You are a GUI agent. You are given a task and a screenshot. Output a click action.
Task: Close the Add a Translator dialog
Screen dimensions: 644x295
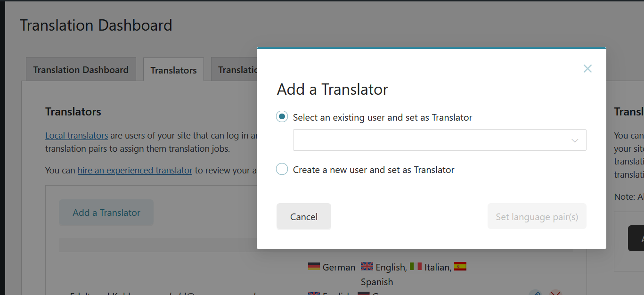pos(587,69)
